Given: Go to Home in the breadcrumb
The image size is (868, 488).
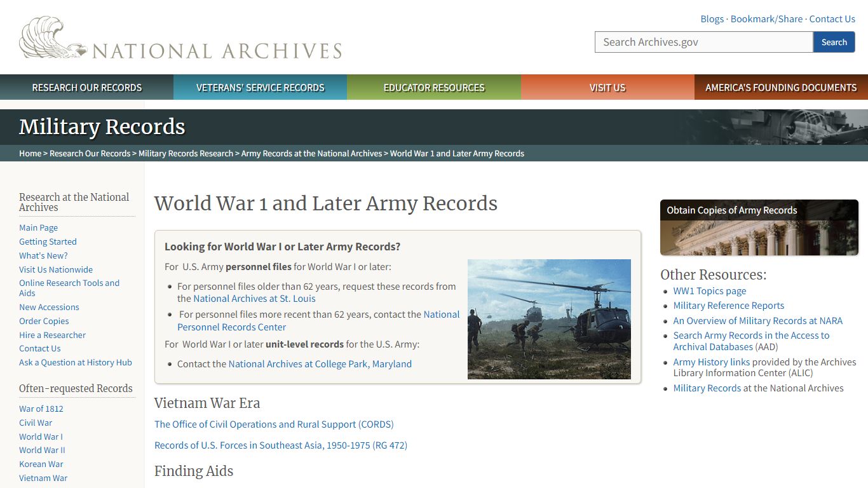Looking at the screenshot, I should pos(30,153).
